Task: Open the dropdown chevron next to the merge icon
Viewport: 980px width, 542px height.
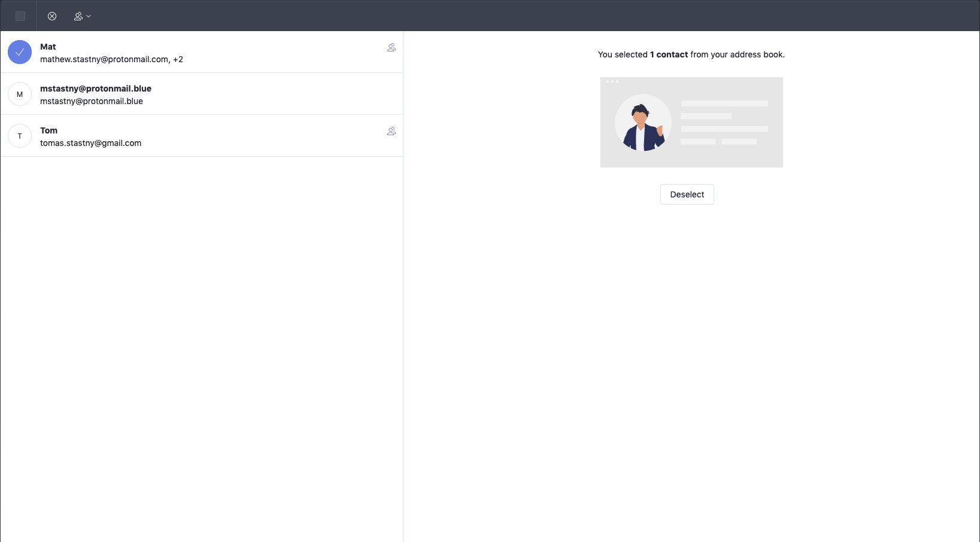Action: 88,16
